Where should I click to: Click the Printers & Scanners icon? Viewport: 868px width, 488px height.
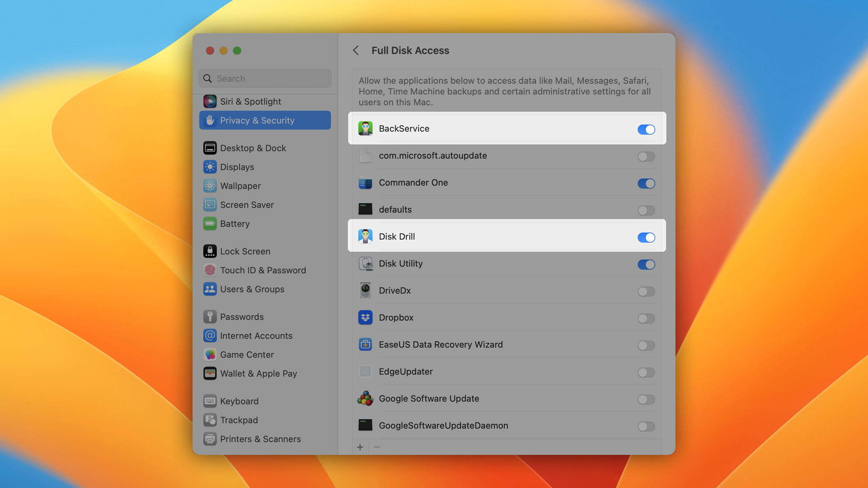pyautogui.click(x=210, y=439)
